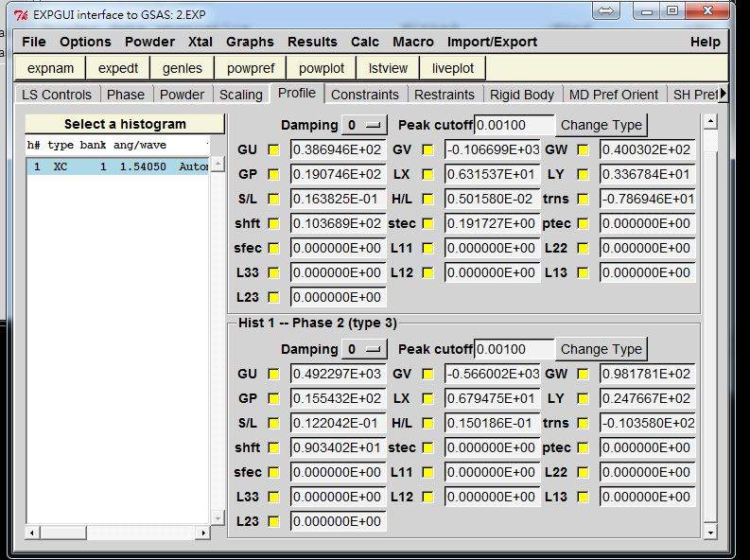This screenshot has height=560, width=750.
Task: Click histogram list vertical scrollbar up arrow
Action: (218, 164)
